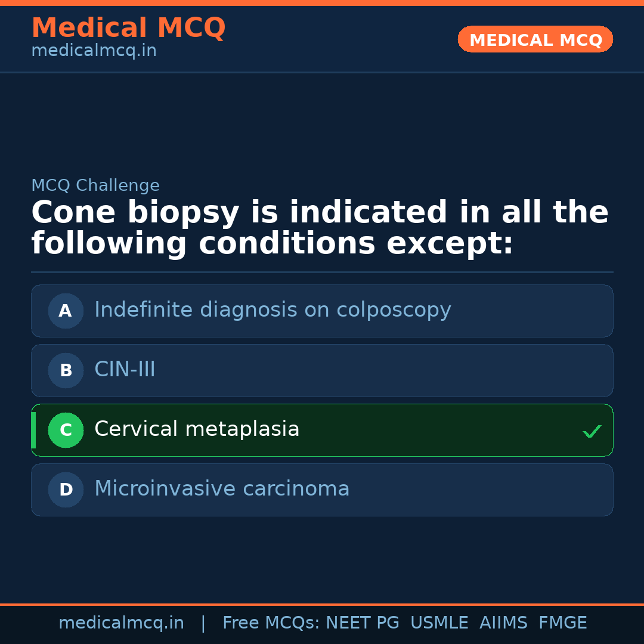
Task: Choose the Microinvasive carcinoma answer text
Action: coord(222,489)
